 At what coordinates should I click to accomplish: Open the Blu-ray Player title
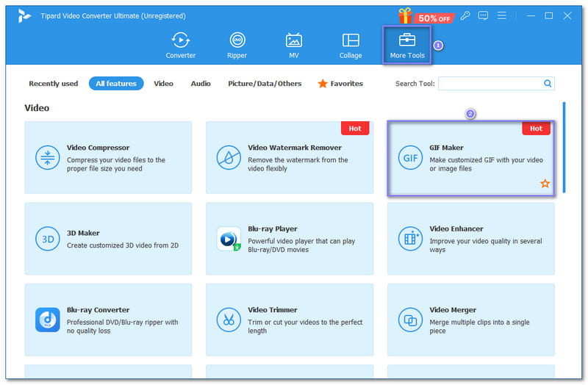pos(273,229)
